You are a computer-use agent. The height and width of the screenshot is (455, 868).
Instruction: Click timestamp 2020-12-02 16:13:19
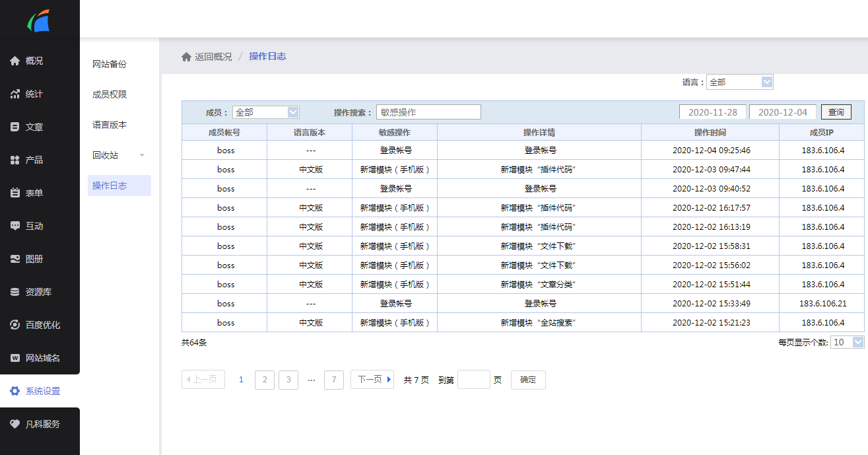tap(712, 227)
